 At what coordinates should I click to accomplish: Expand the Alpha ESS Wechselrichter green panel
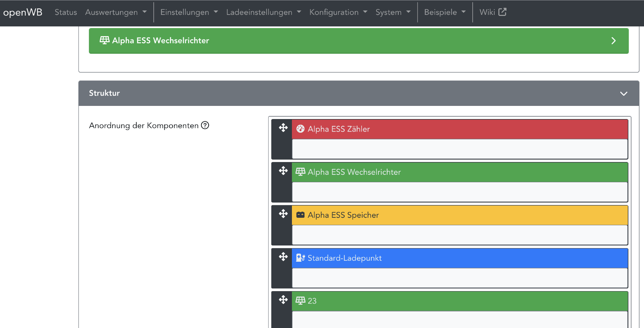coord(613,41)
